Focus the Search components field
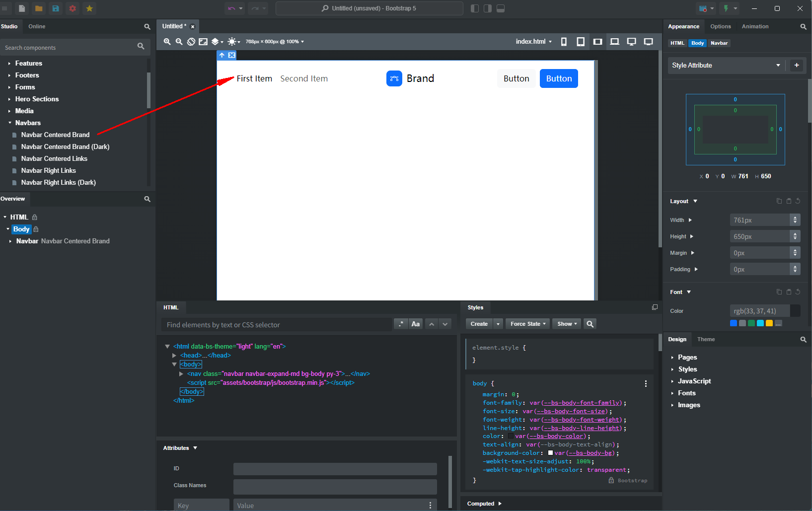 point(70,48)
